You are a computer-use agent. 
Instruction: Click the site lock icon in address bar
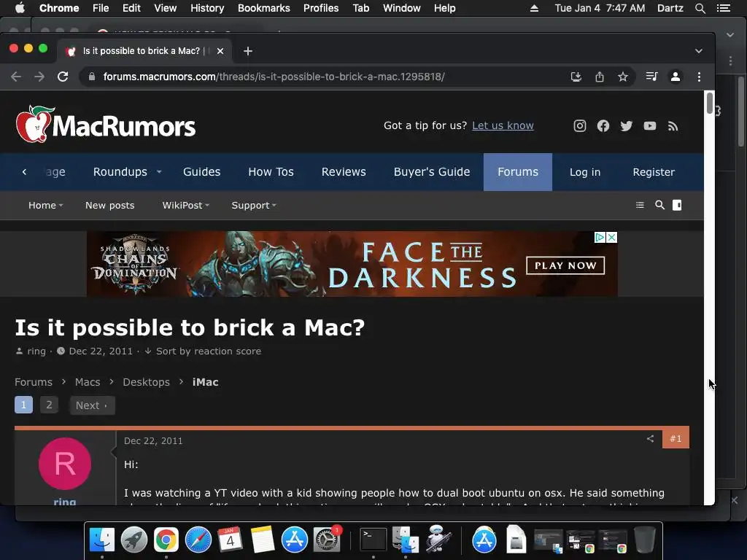[x=92, y=77]
